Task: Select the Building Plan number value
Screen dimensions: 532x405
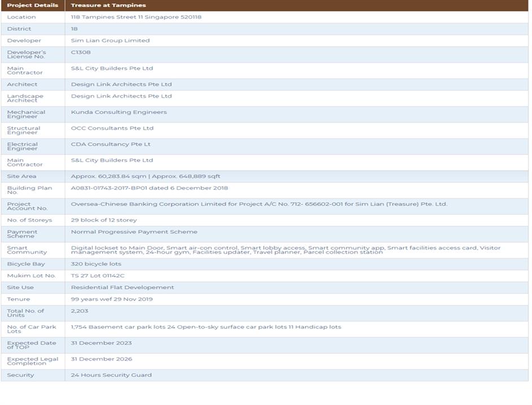Action: coord(149,188)
